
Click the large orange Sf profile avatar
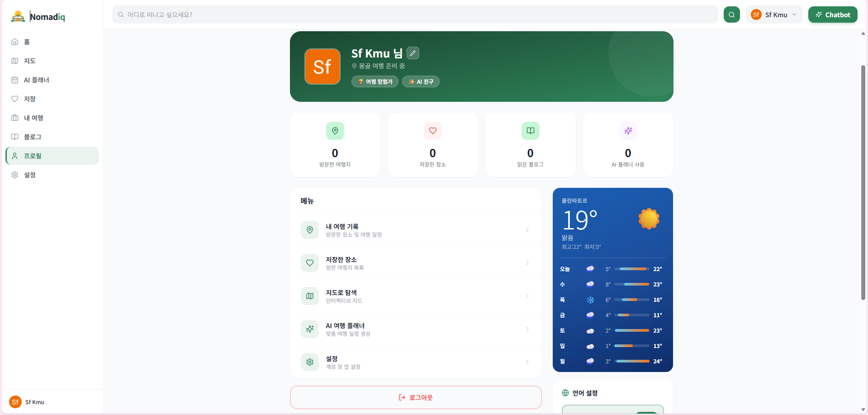click(x=323, y=67)
